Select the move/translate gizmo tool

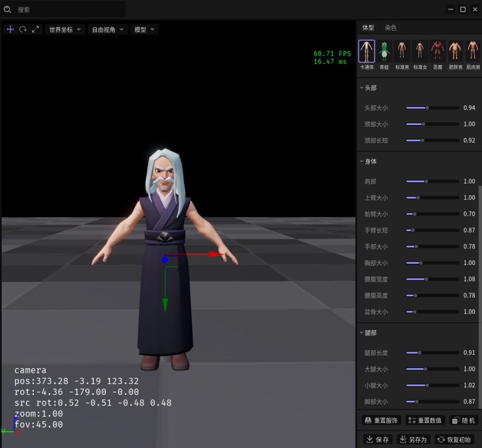(11, 29)
